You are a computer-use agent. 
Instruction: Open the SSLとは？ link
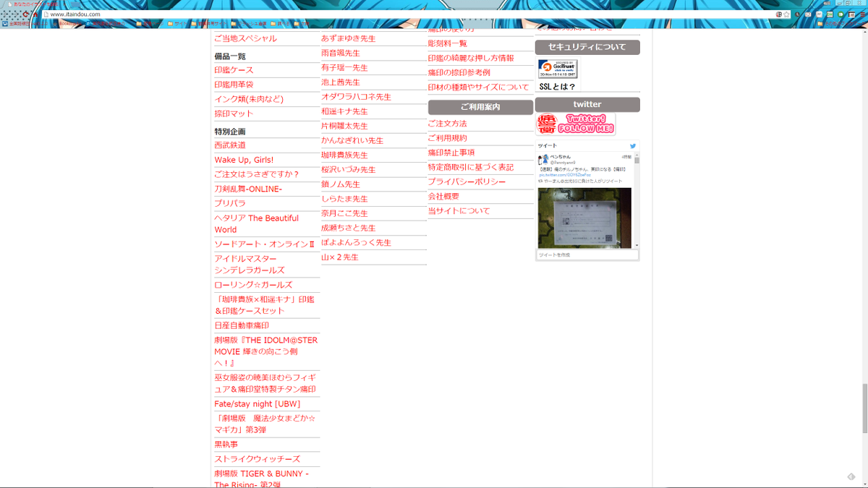(x=558, y=87)
